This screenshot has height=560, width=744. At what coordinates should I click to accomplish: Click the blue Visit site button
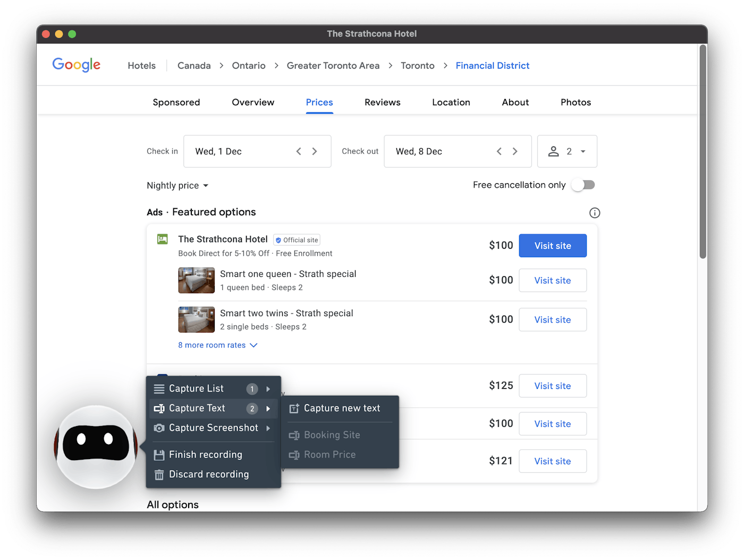click(553, 246)
